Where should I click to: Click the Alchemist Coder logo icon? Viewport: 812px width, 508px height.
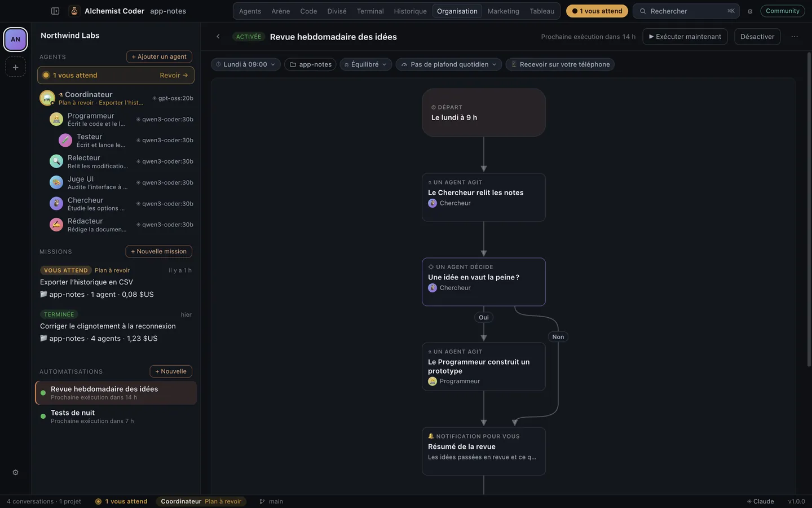point(74,11)
